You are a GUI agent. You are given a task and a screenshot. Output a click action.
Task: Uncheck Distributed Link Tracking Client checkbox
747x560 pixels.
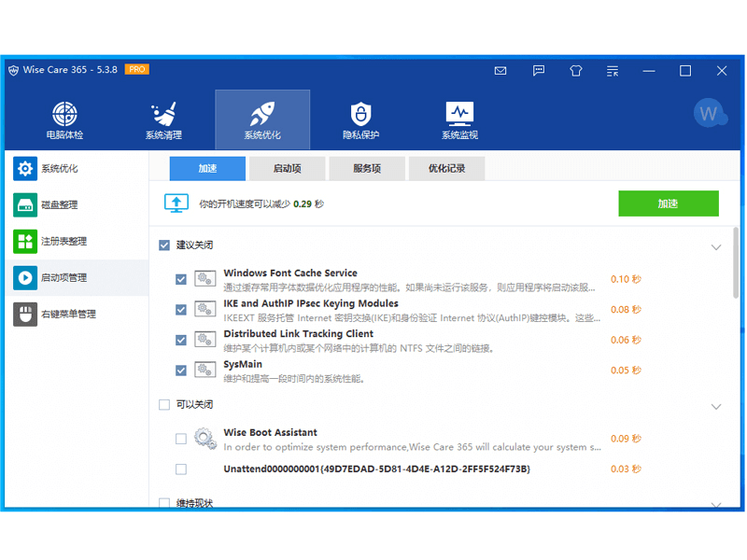point(181,340)
